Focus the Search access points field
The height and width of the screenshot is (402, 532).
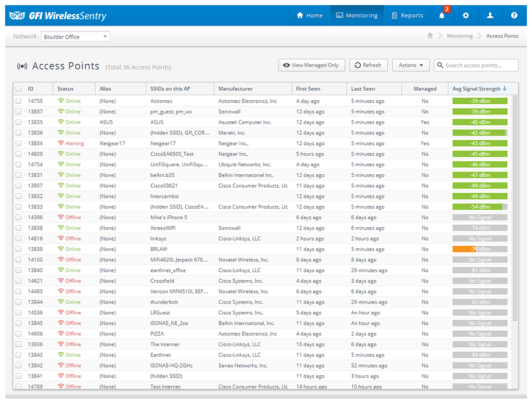(476, 65)
